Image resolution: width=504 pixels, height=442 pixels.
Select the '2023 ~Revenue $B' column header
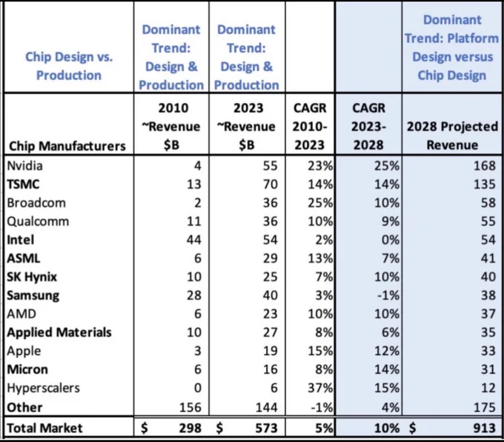pos(247,127)
